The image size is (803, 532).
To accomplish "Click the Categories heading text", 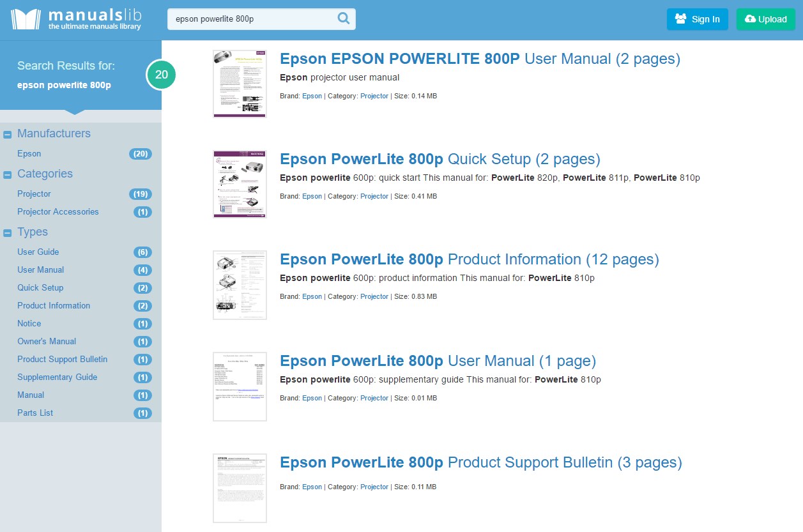I will tap(45, 174).
